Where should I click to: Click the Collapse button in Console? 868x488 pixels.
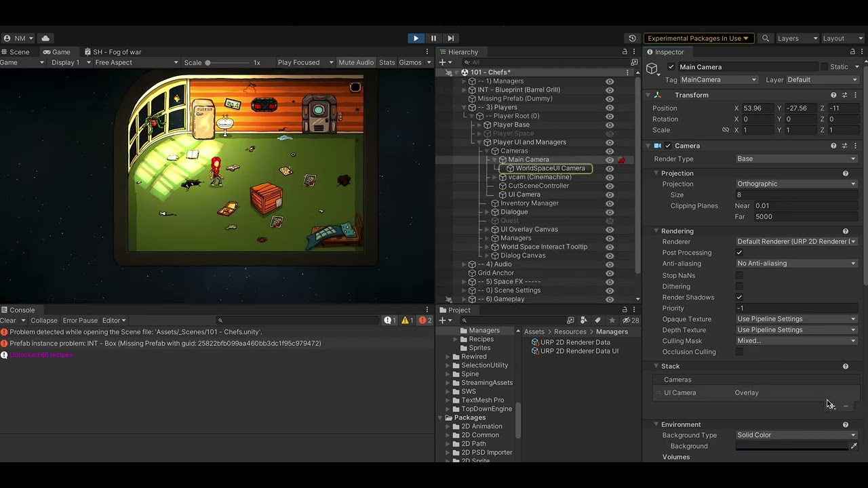(43, 321)
